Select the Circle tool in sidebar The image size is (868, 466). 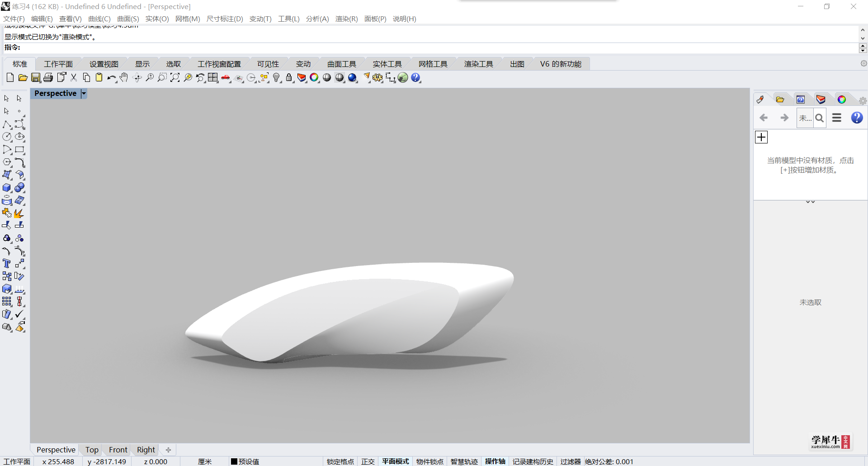7,137
